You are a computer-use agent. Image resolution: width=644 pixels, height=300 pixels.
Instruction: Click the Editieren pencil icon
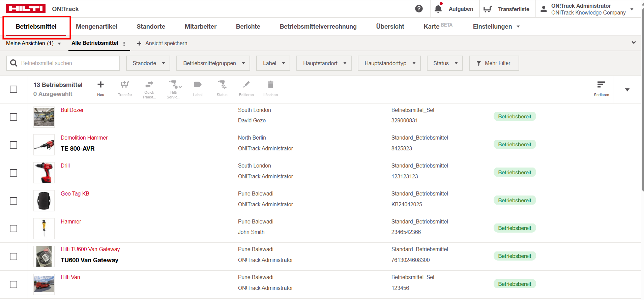pyautogui.click(x=246, y=85)
